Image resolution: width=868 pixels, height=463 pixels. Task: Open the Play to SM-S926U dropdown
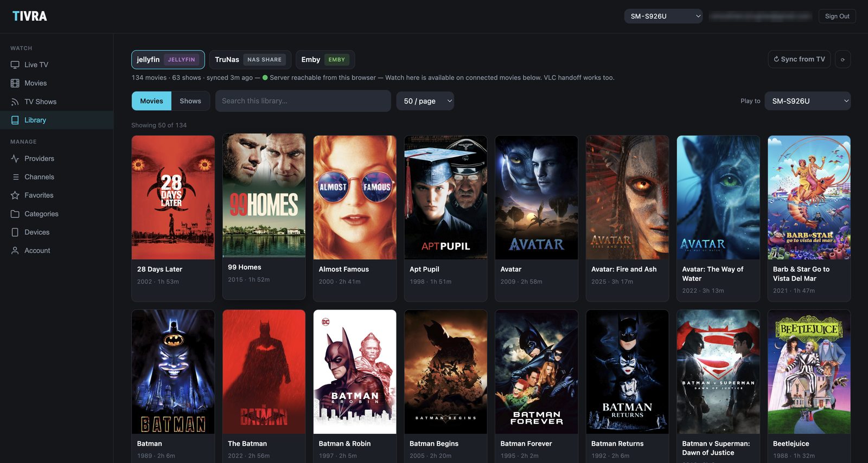click(x=807, y=101)
